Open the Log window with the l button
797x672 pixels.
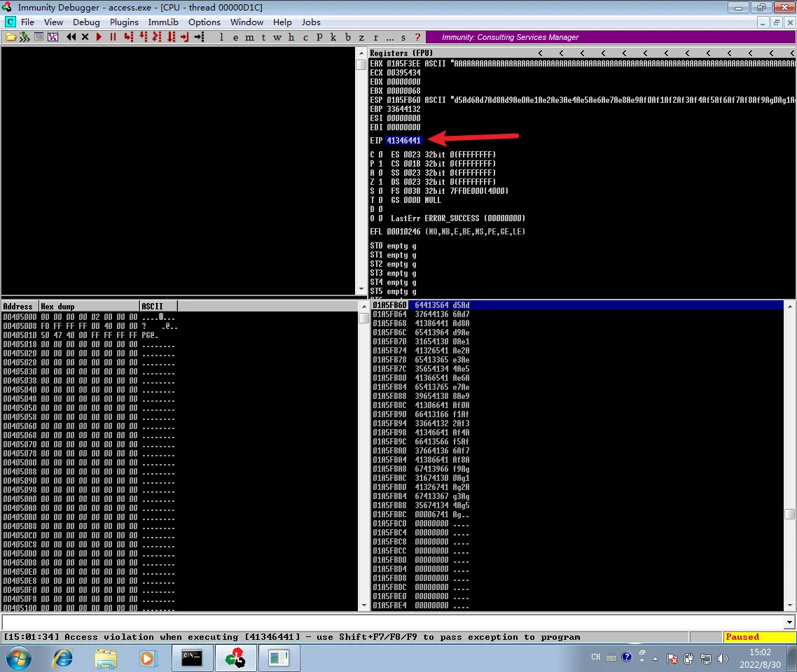[221, 37]
